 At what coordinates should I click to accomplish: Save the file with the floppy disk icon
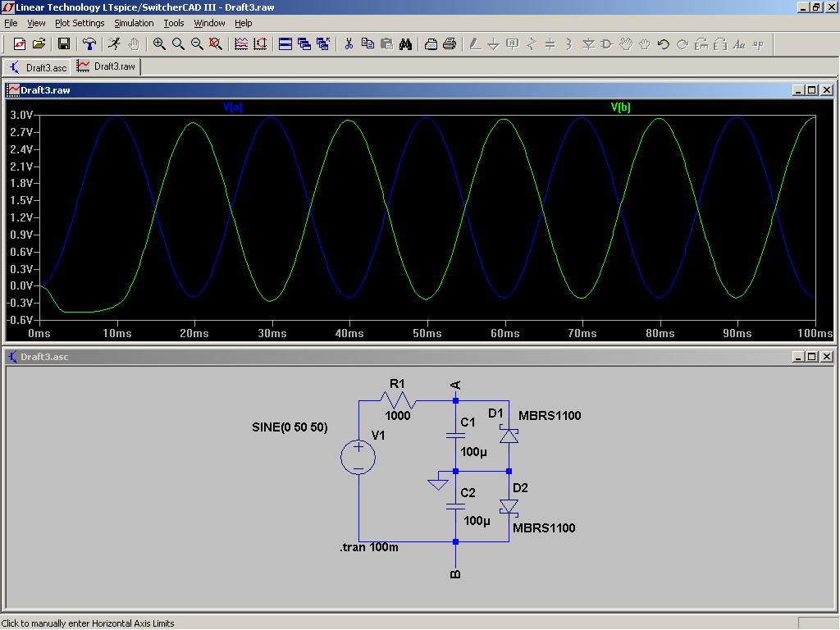click(x=63, y=44)
